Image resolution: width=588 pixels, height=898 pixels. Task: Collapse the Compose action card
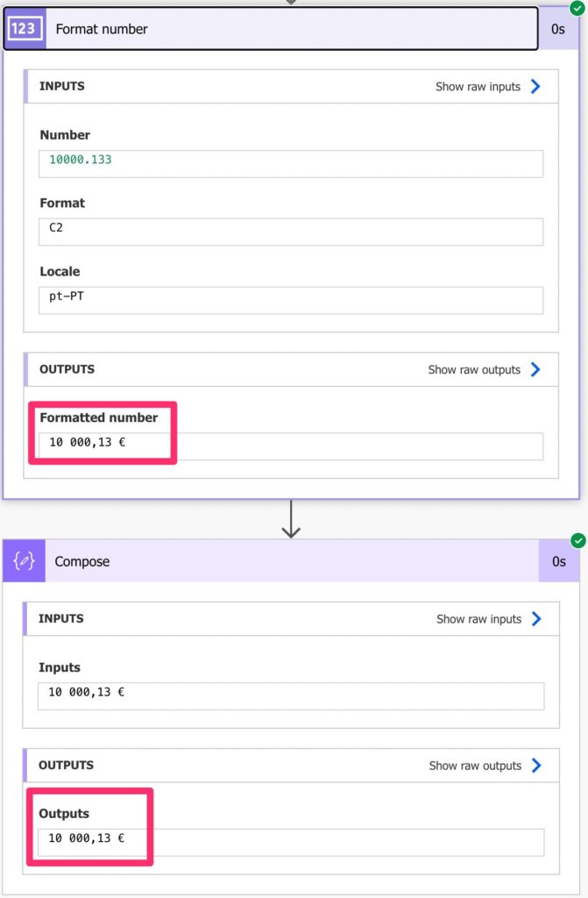307,560
